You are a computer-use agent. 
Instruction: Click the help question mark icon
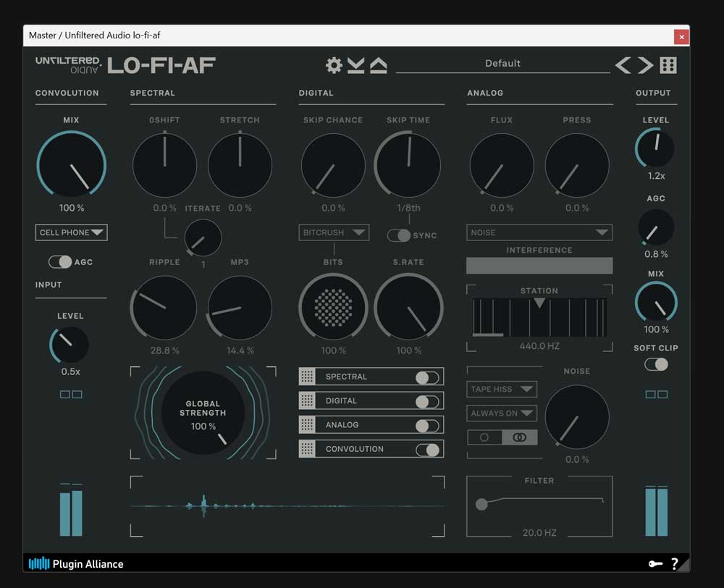tap(675, 563)
